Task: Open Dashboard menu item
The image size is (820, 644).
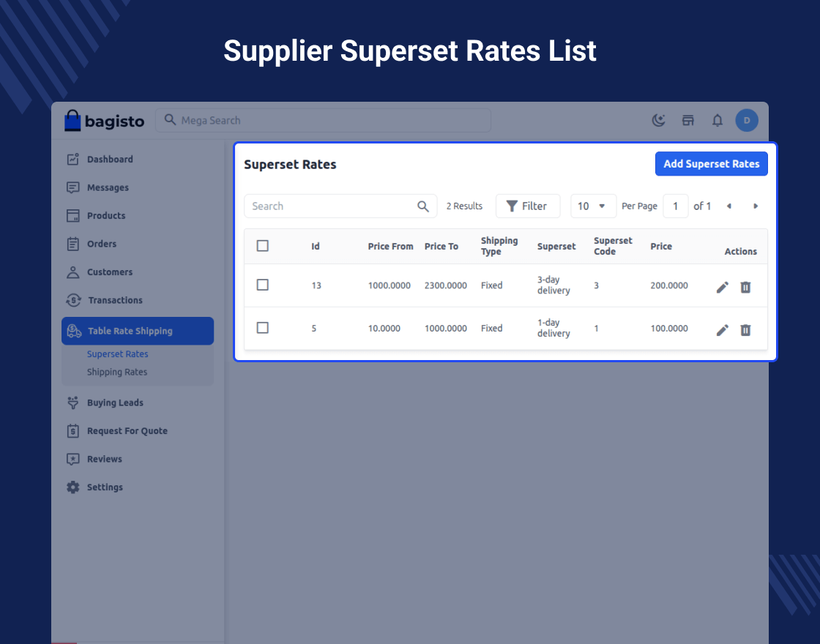Action: [x=110, y=159]
